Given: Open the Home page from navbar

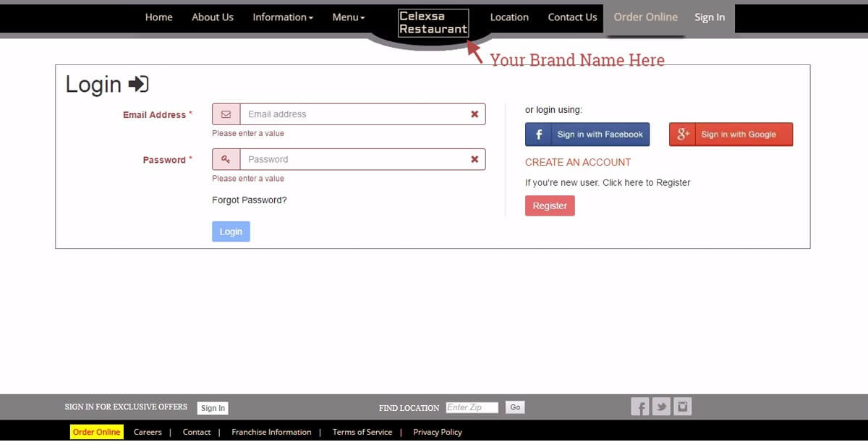Looking at the screenshot, I should coord(158,17).
